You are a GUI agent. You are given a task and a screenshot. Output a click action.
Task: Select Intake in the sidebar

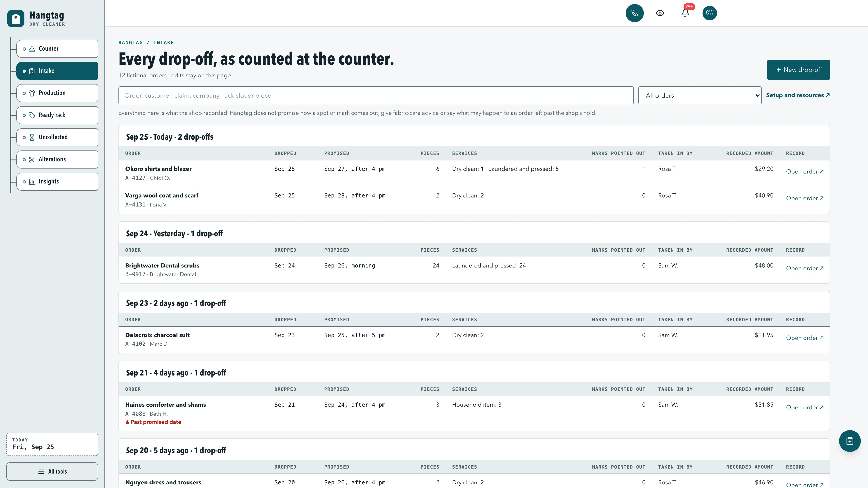click(57, 71)
